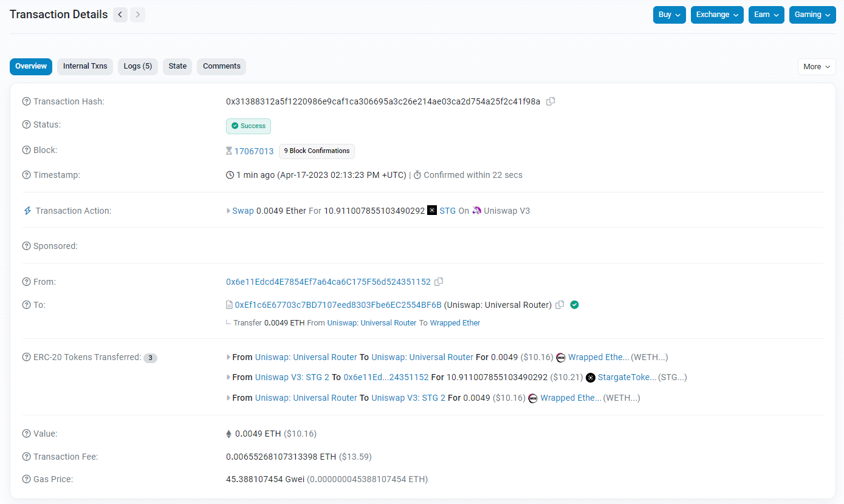Expand the transfer row to Uniswap V3: STG 2
The width and height of the screenshot is (844, 504).
[x=228, y=398]
